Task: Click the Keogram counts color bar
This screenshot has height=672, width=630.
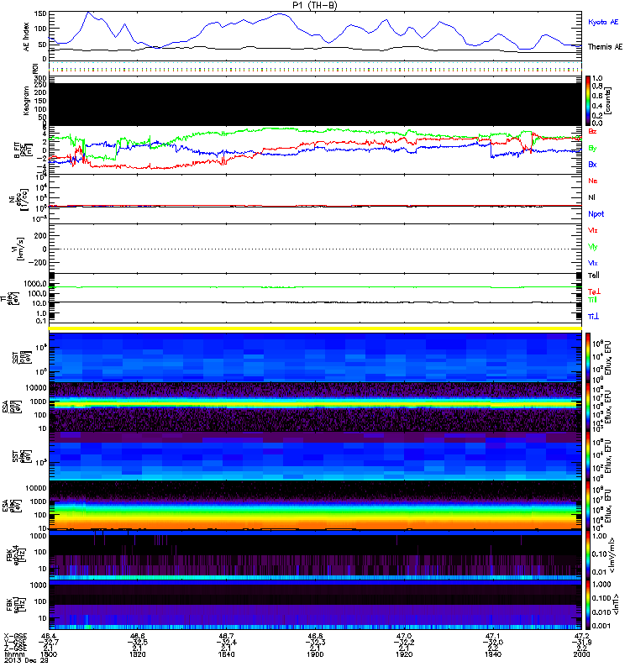Action: (x=589, y=101)
